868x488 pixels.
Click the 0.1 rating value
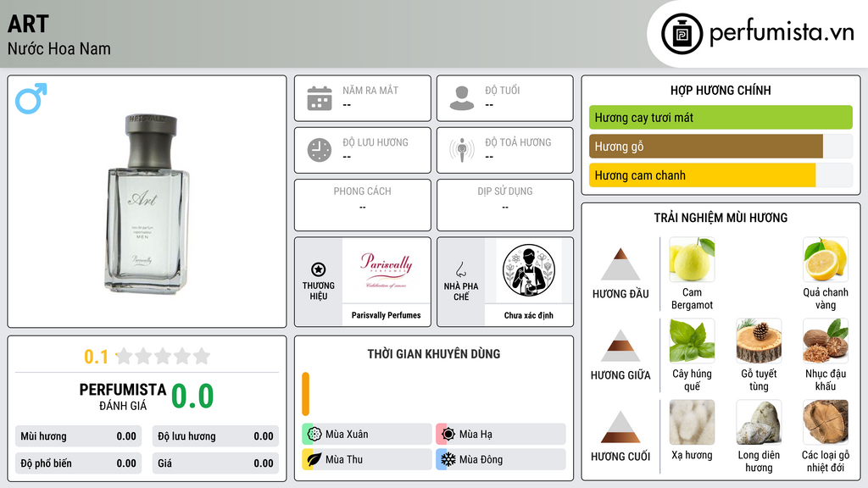click(97, 357)
